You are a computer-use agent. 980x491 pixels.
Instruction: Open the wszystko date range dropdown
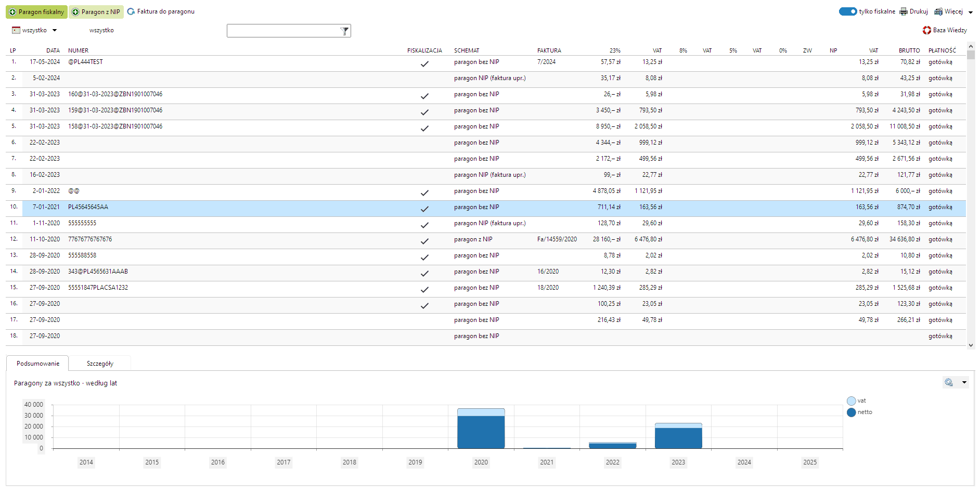(x=55, y=30)
